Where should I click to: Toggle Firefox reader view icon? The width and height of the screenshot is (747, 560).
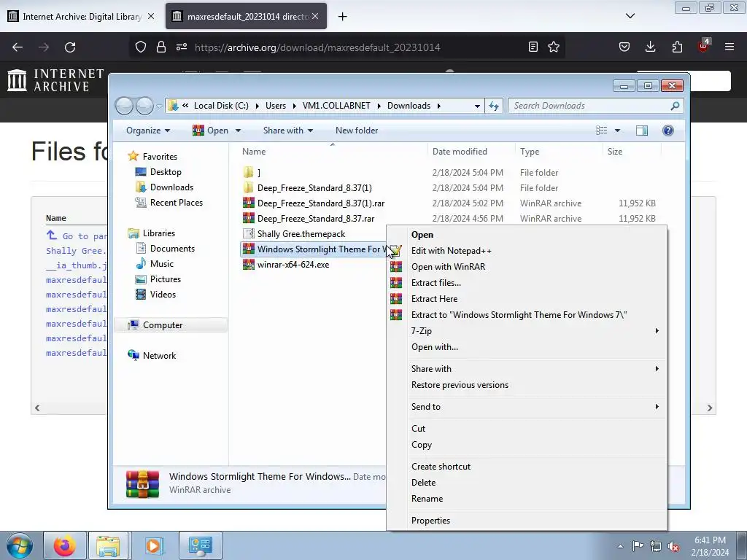pos(533,47)
